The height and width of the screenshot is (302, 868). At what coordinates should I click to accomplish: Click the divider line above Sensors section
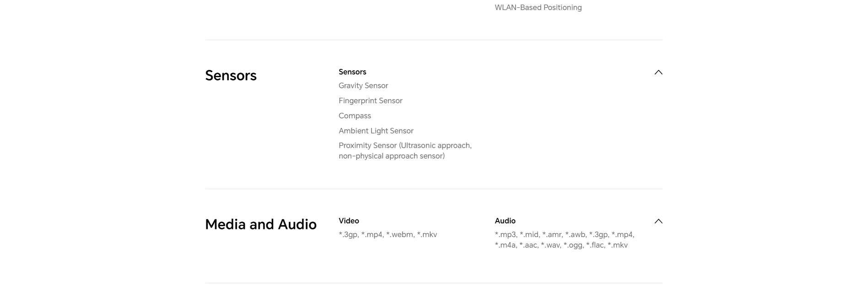point(434,40)
